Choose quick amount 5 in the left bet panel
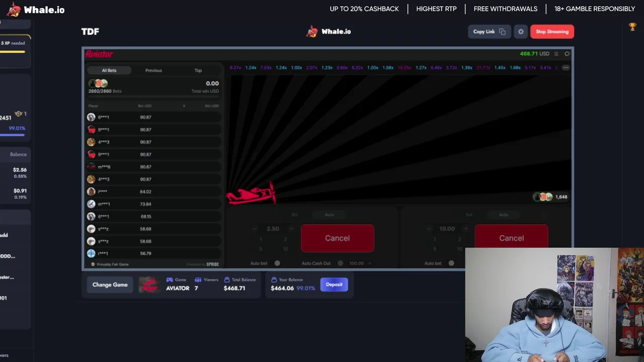 [x=261, y=249]
